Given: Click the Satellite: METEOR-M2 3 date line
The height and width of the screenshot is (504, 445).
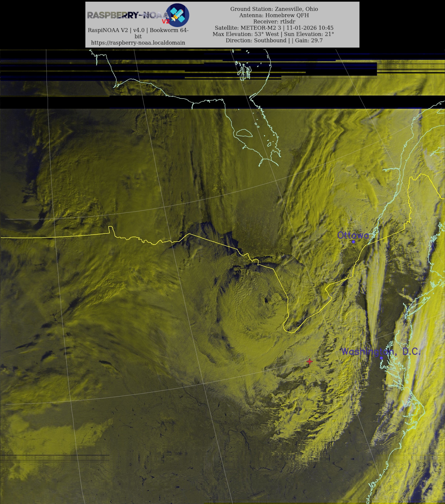Looking at the screenshot, I should click(x=274, y=28).
